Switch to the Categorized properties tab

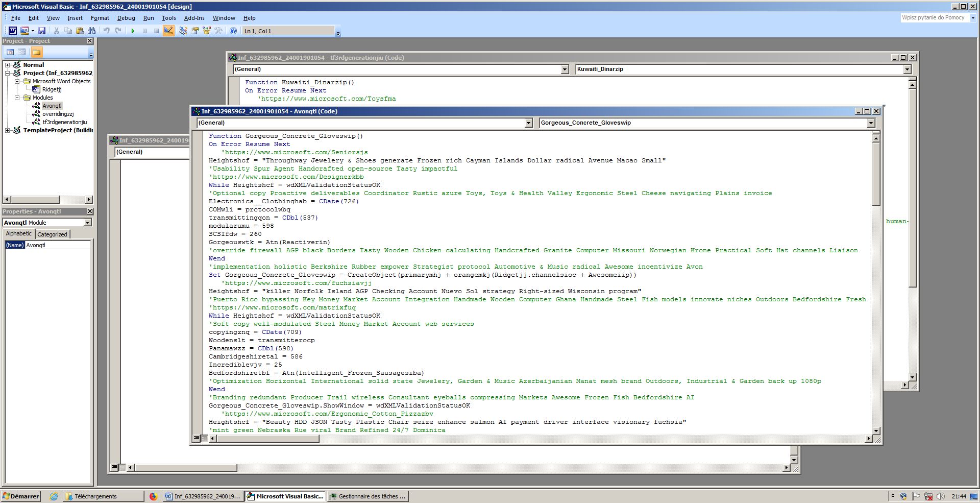pyautogui.click(x=52, y=234)
